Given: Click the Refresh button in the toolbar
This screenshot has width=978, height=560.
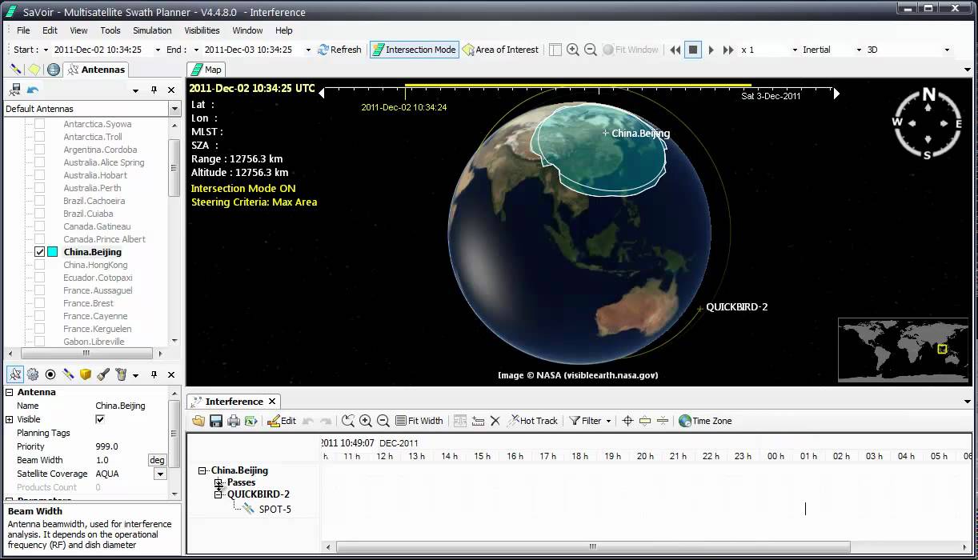Looking at the screenshot, I should click(339, 50).
